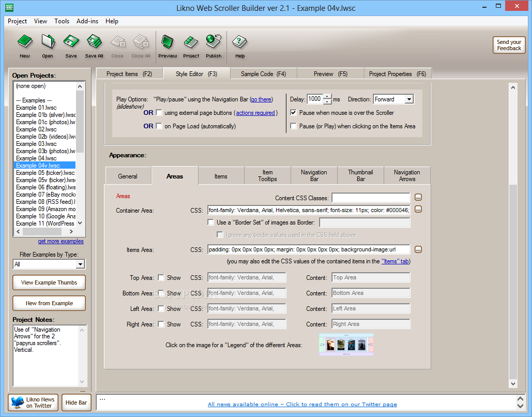Switch to Preview (F5) tab
Image resolution: width=532 pixels, height=417 pixels.
tap(330, 73)
